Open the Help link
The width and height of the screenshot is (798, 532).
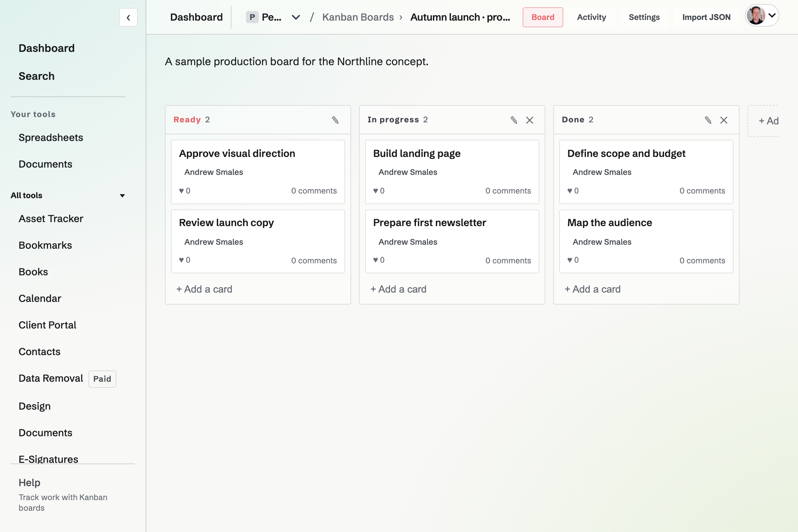click(x=30, y=482)
